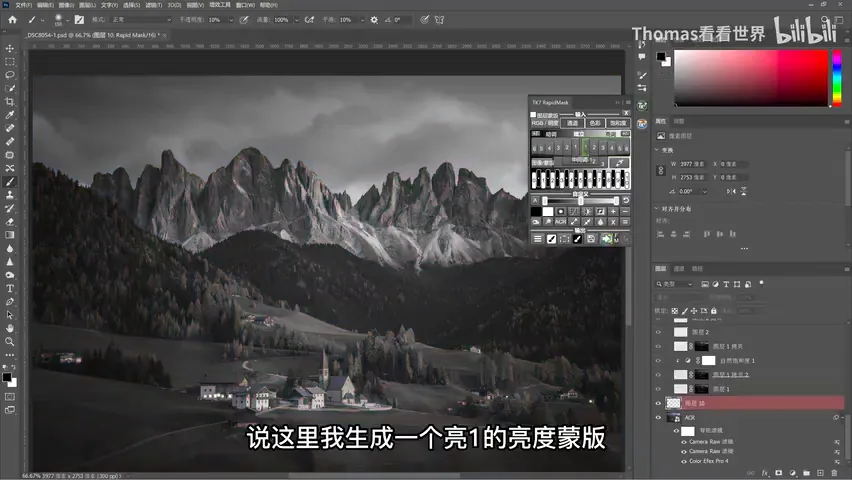Image resolution: width=852 pixels, height=480 pixels.
Task: Toggle the layer mask checkbox in RapidMask
Action: click(533, 115)
